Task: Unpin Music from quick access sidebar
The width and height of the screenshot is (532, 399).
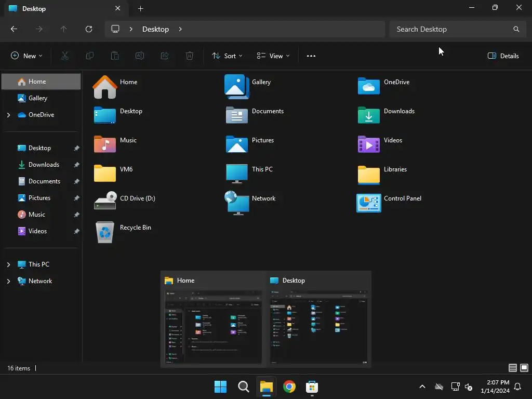Action: 77,215
